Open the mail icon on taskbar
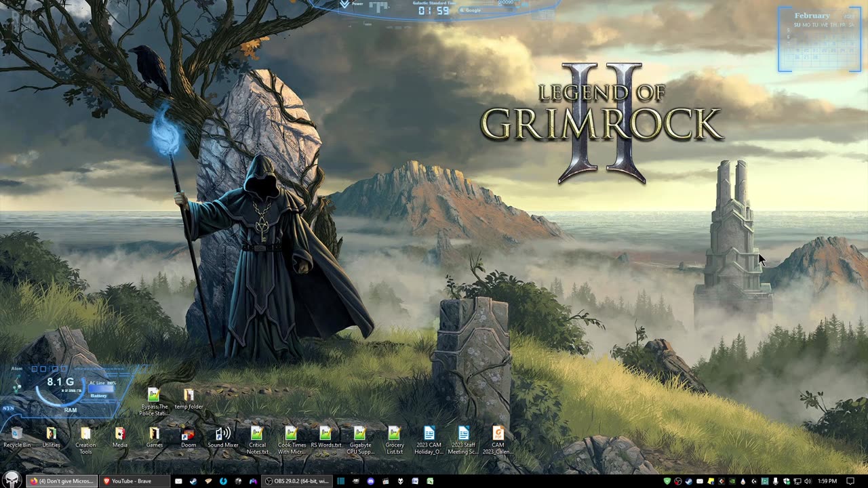Image resolution: width=868 pixels, height=488 pixels. click(x=178, y=481)
